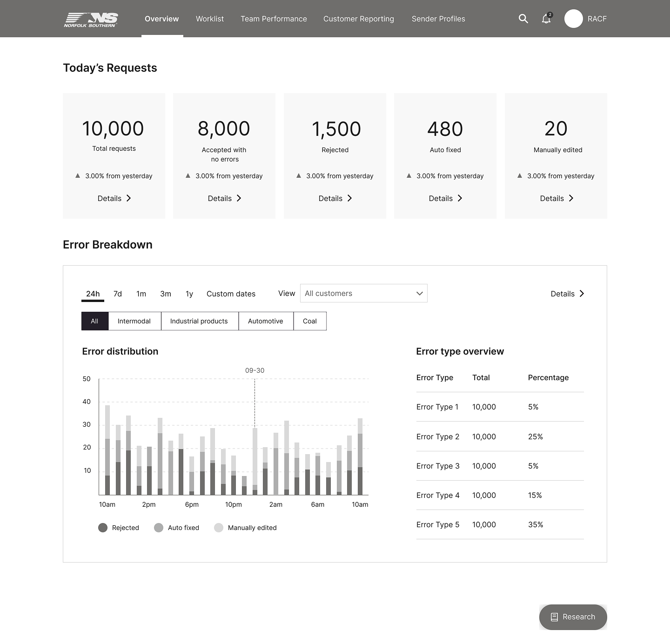670x644 pixels.
Task: Filter by Automotive
Action: pos(266,321)
